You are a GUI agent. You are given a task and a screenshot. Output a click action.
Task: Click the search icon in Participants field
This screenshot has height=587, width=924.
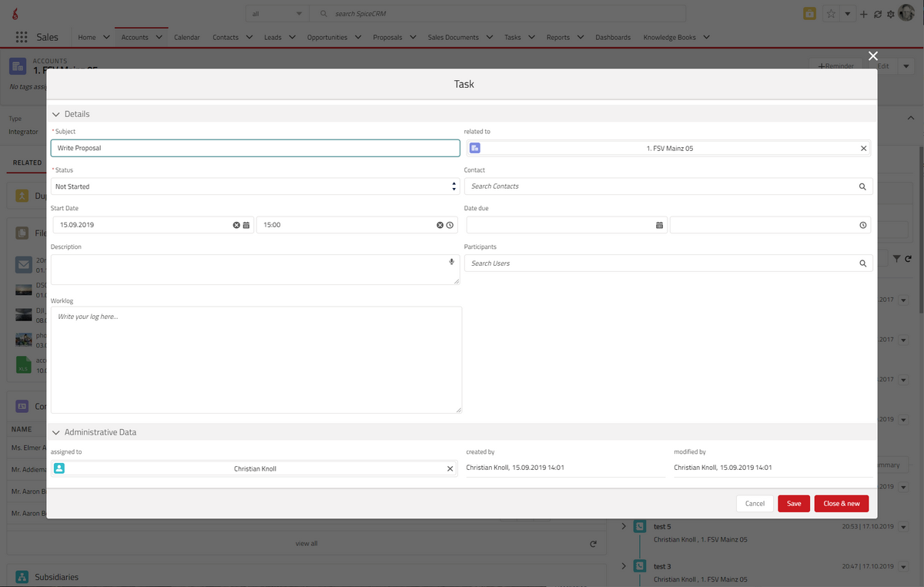click(862, 263)
